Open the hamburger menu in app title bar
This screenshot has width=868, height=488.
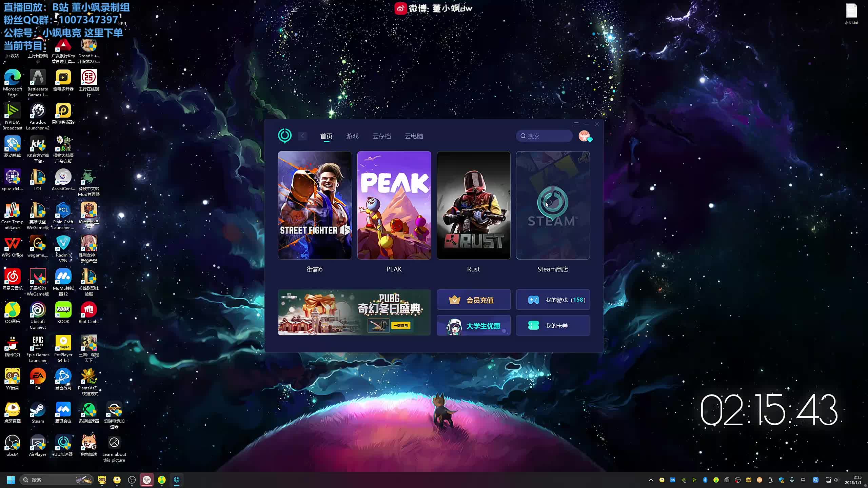(x=576, y=124)
